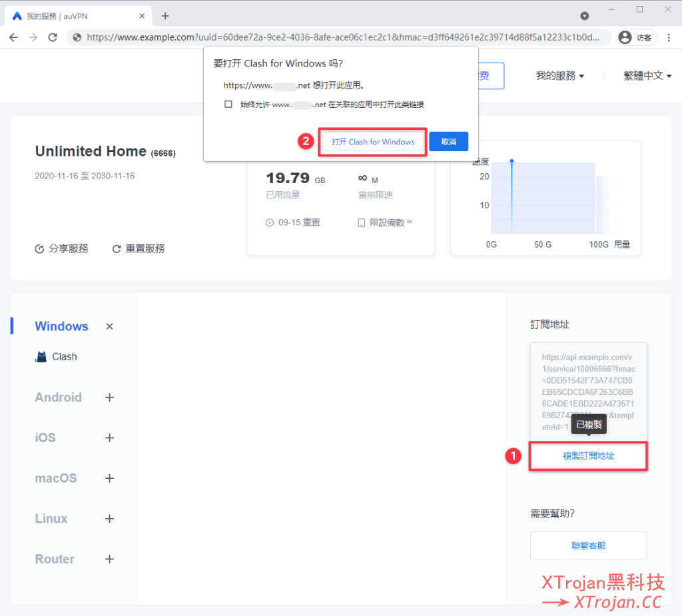Click the 分享服務 share icon
Image resolution: width=682 pixels, height=616 pixels.
tap(40, 248)
